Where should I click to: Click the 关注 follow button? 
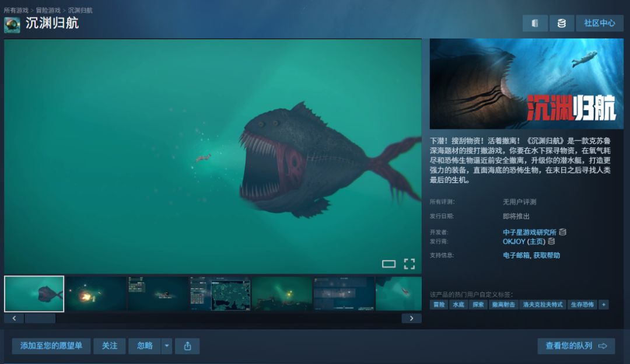click(x=110, y=346)
